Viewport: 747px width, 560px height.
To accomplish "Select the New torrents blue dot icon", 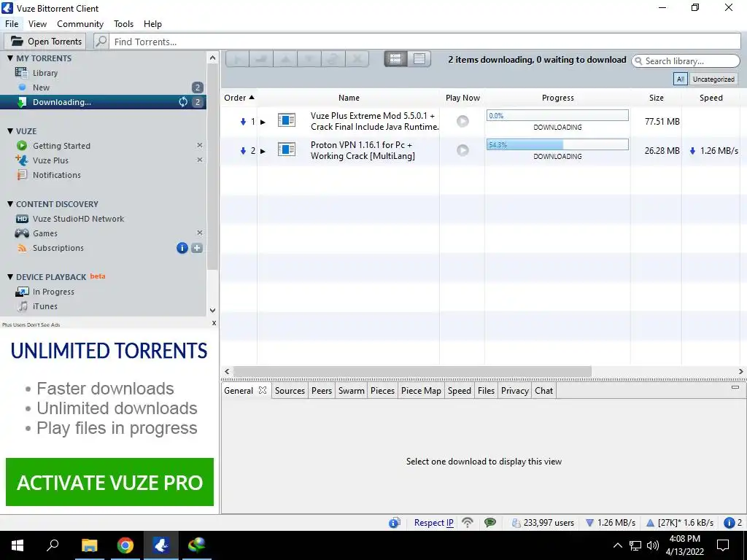I will click(22, 87).
